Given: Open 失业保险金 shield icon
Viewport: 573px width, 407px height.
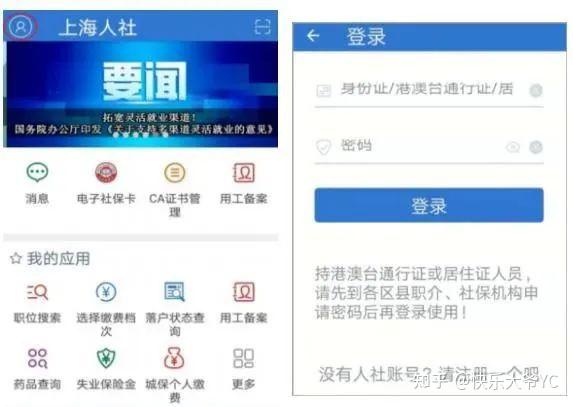Looking at the screenshot, I should coord(106,358).
